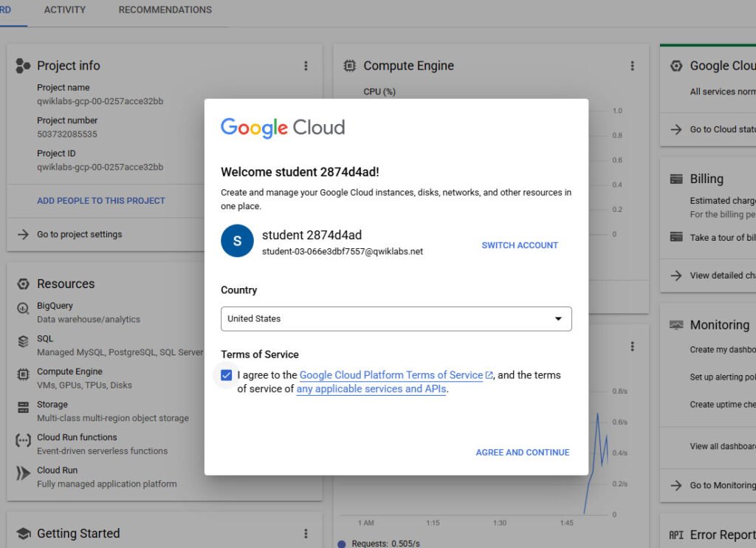This screenshot has width=756, height=548.
Task: Click the Storage icon in Resources
Action: (x=23, y=407)
